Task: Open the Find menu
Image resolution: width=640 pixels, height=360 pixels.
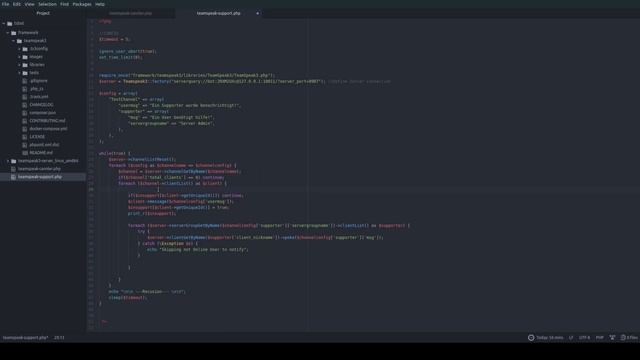Action: coord(64,4)
